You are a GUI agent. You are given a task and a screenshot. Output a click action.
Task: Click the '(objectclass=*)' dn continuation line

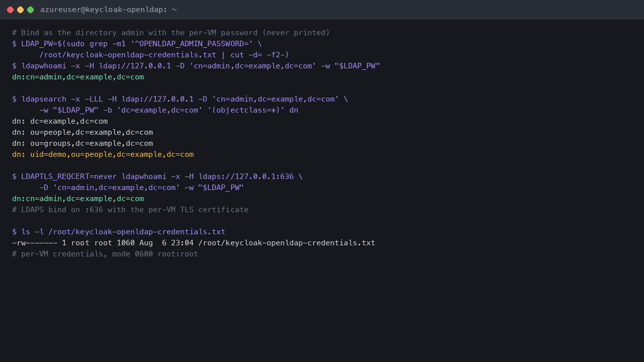tap(169, 110)
